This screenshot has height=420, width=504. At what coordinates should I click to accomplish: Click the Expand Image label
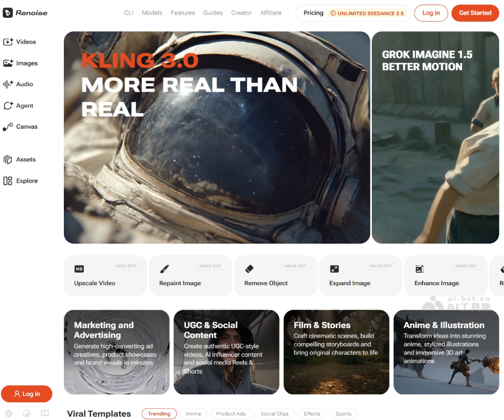(349, 283)
